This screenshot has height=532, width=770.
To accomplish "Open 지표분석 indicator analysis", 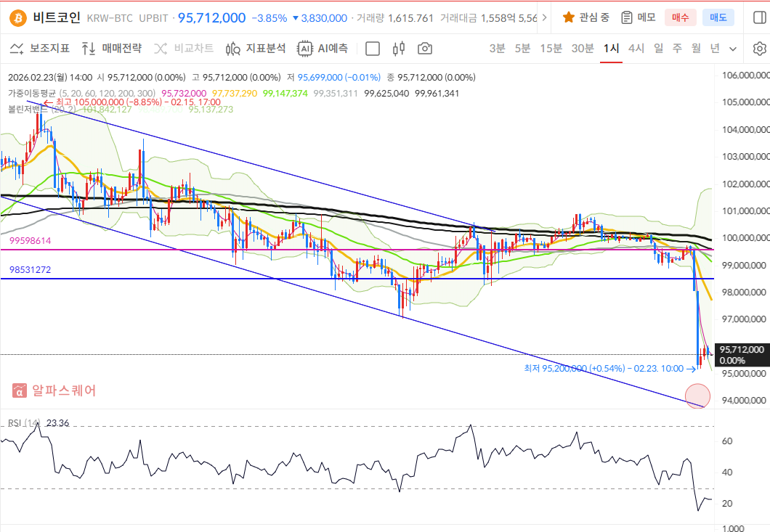I will coord(256,49).
